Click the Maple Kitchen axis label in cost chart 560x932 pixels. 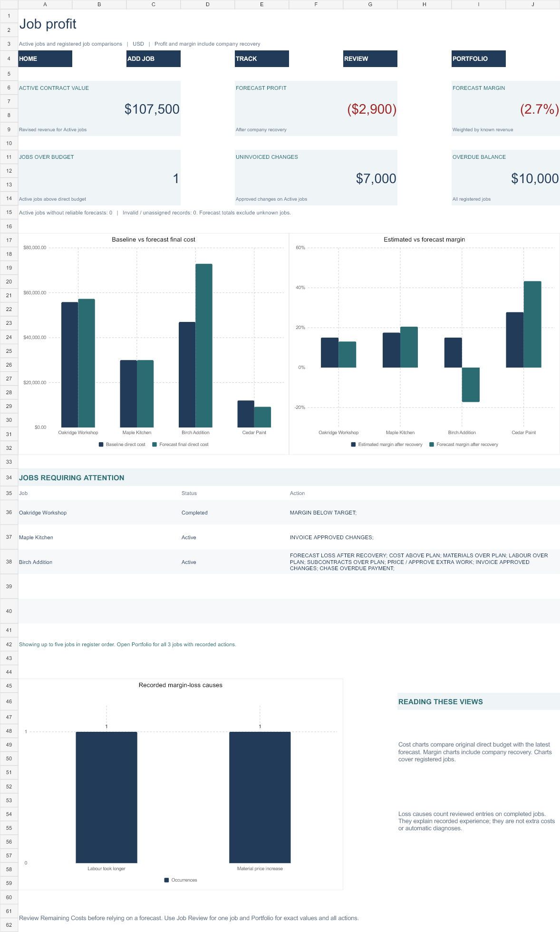pyautogui.click(x=137, y=433)
